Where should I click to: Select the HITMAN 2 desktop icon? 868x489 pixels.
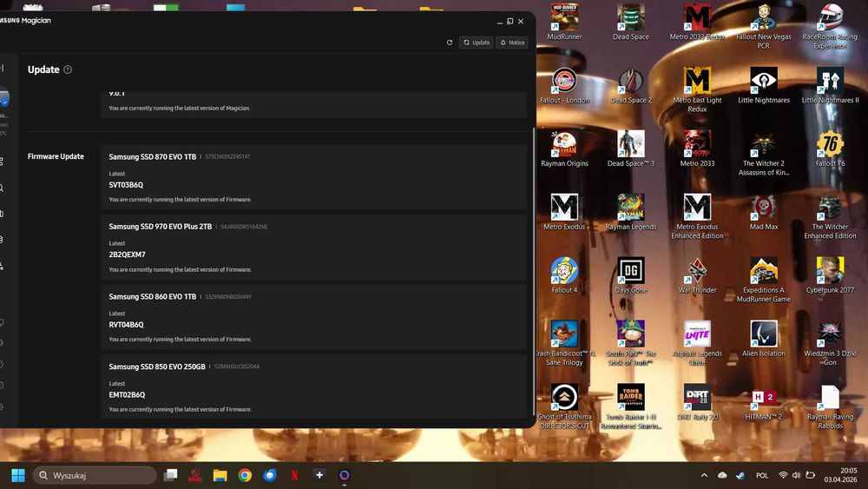click(x=763, y=401)
